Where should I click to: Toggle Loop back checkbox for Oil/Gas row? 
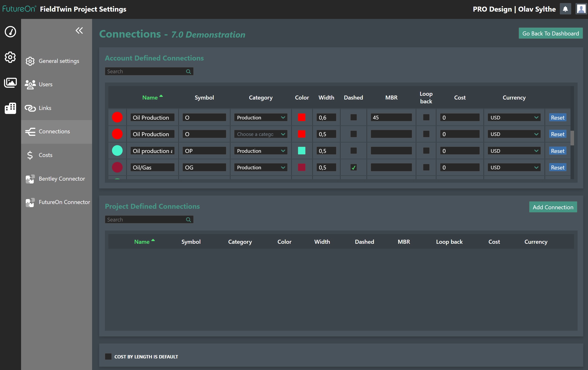(426, 167)
